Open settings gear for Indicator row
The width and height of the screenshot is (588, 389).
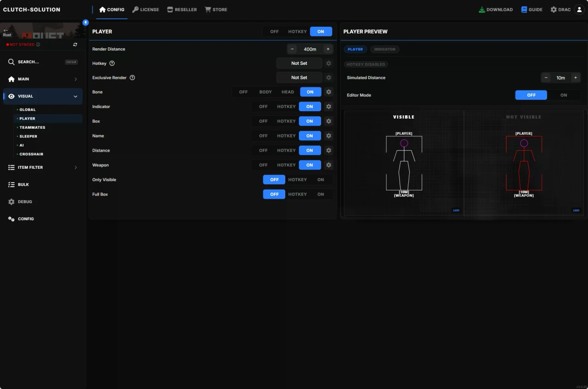pyautogui.click(x=328, y=107)
